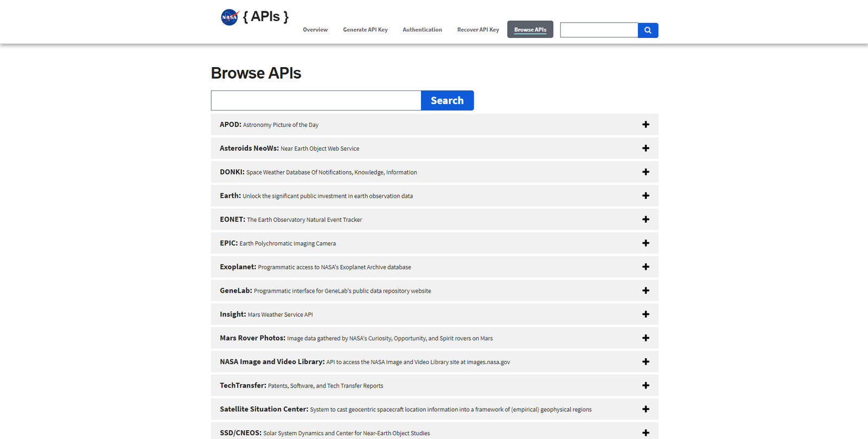The image size is (868, 439).
Task: Click 'TechTransfer:' title text
Action: tap(243, 385)
